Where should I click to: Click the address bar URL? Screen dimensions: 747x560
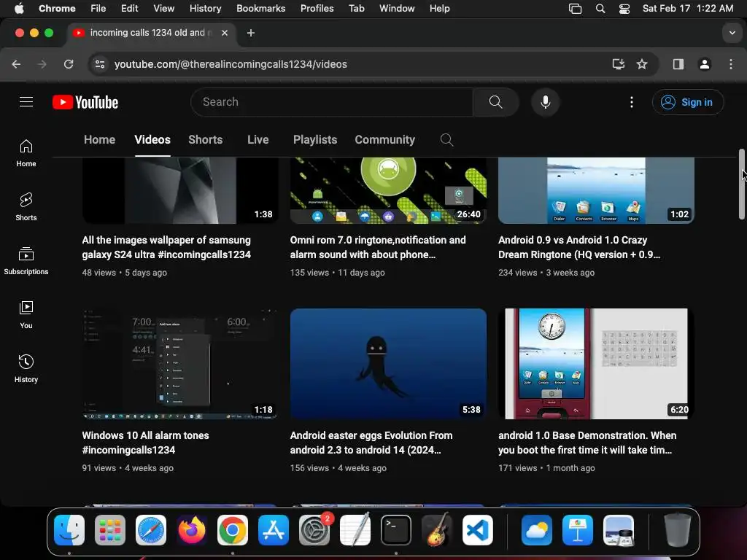pos(231,64)
